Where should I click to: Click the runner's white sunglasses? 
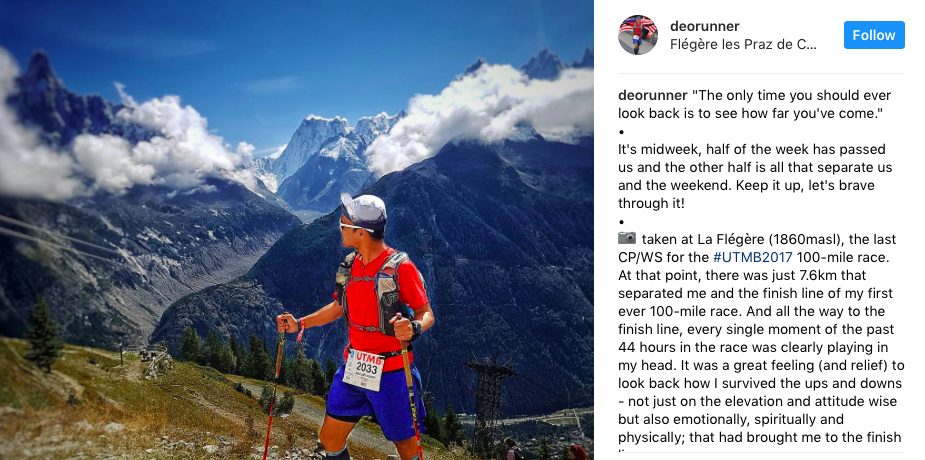coord(354,227)
